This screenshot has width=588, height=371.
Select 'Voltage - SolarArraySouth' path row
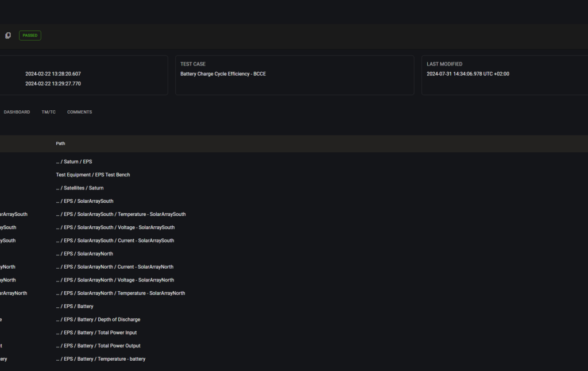click(x=294, y=227)
